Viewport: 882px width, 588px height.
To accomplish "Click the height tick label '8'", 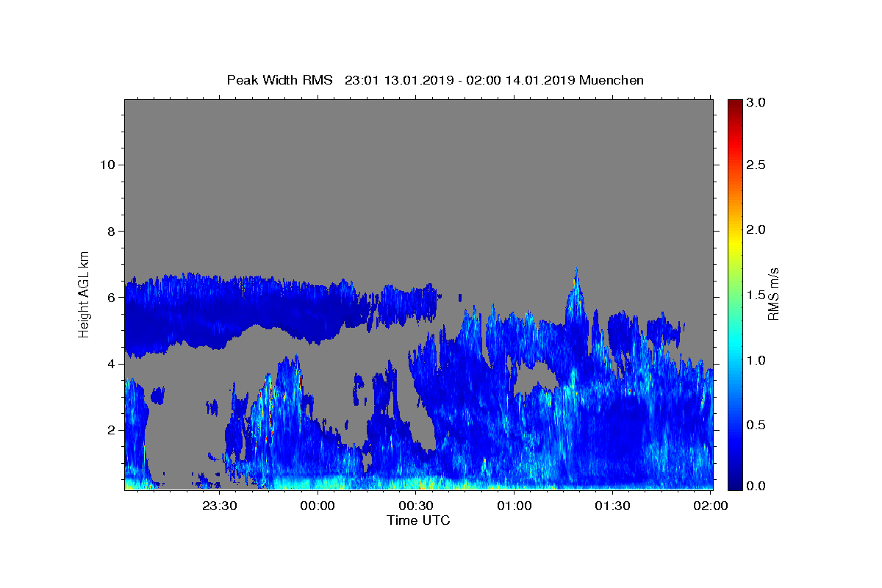I will coord(111,232).
